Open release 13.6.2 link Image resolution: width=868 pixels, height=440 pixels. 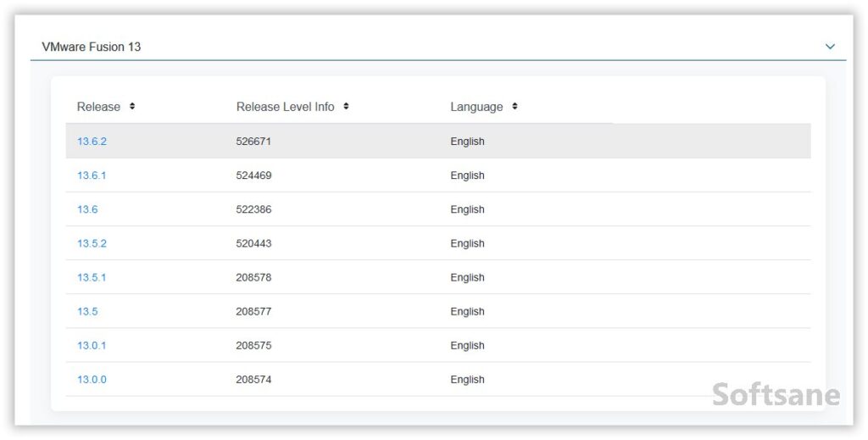pos(92,141)
